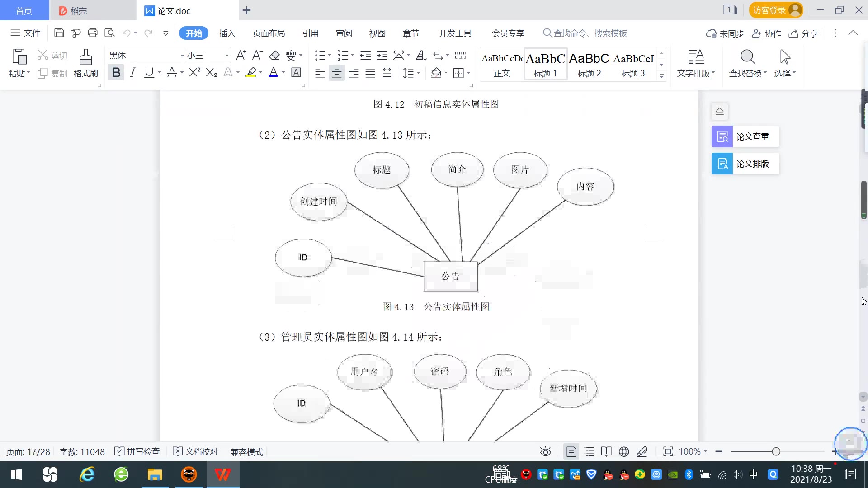
Task: Select justify text alignment icon
Action: (x=370, y=73)
